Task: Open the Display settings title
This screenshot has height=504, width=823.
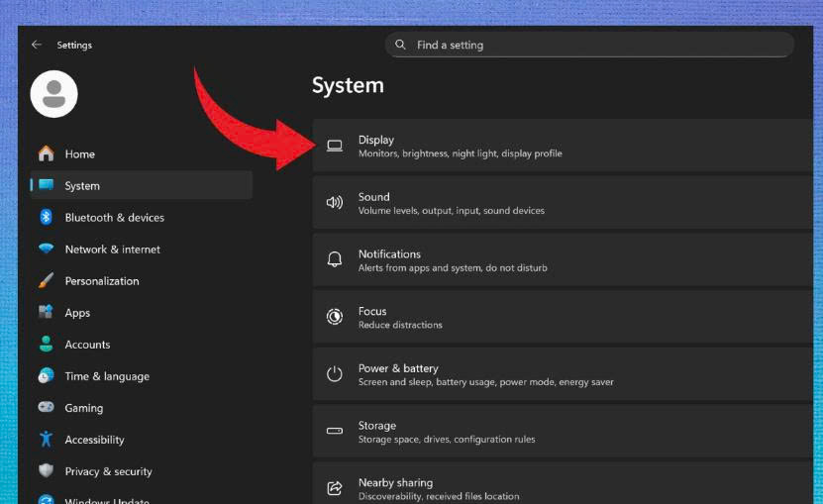Action: [375, 140]
